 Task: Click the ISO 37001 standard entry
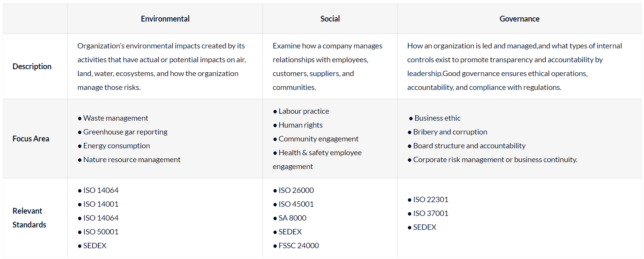(431, 213)
